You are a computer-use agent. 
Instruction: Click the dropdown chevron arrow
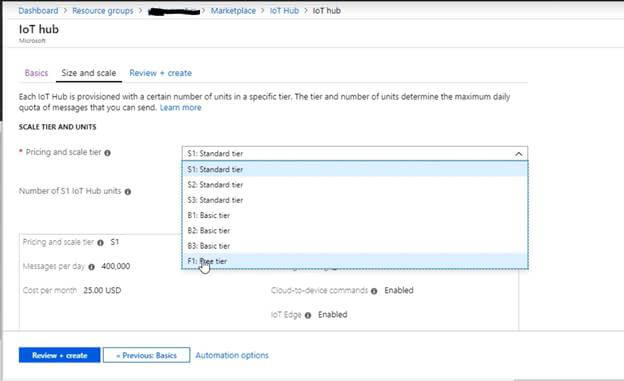519,154
